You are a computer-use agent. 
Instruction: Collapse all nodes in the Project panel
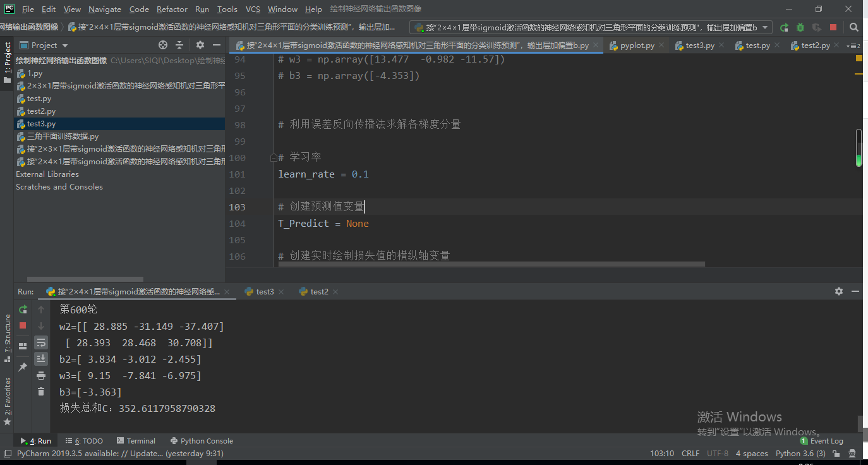pos(179,45)
